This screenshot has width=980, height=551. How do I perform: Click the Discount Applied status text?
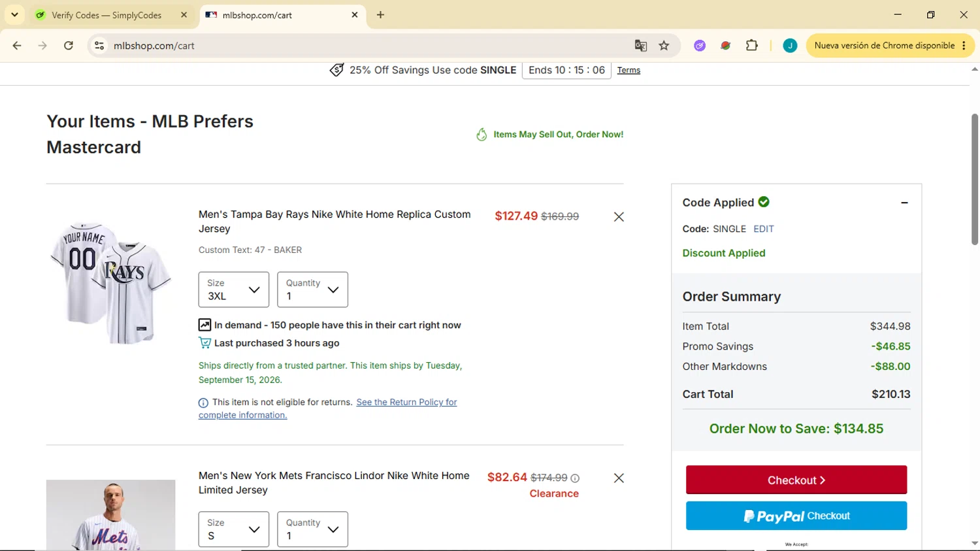pos(724,253)
